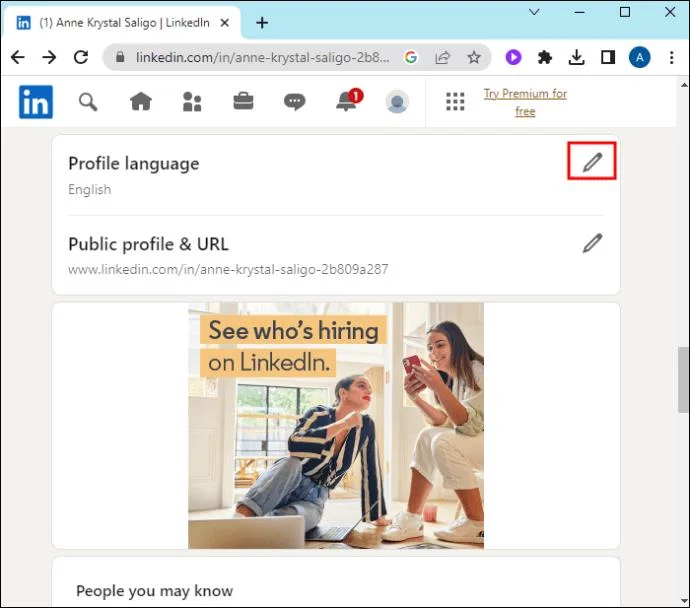Click the LinkedIn logo home icon

tap(36, 102)
